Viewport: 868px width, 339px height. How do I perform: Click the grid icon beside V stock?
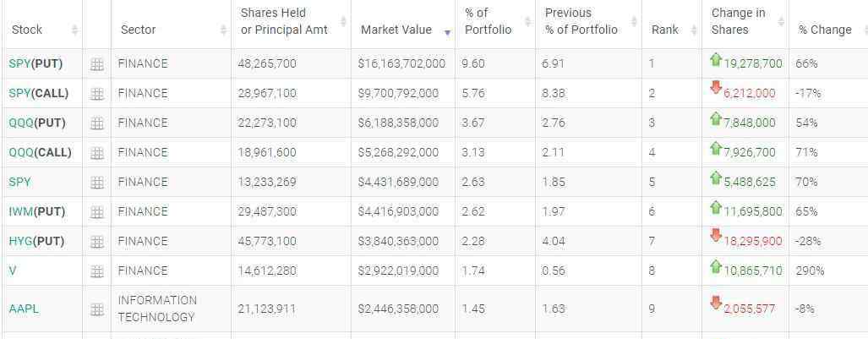click(x=97, y=271)
